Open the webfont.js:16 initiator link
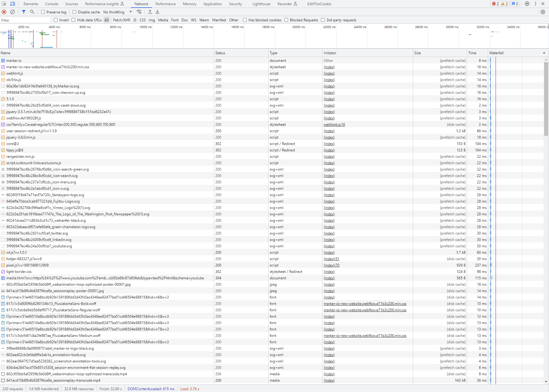Image resolution: width=549 pixels, height=392 pixels. coord(334,124)
